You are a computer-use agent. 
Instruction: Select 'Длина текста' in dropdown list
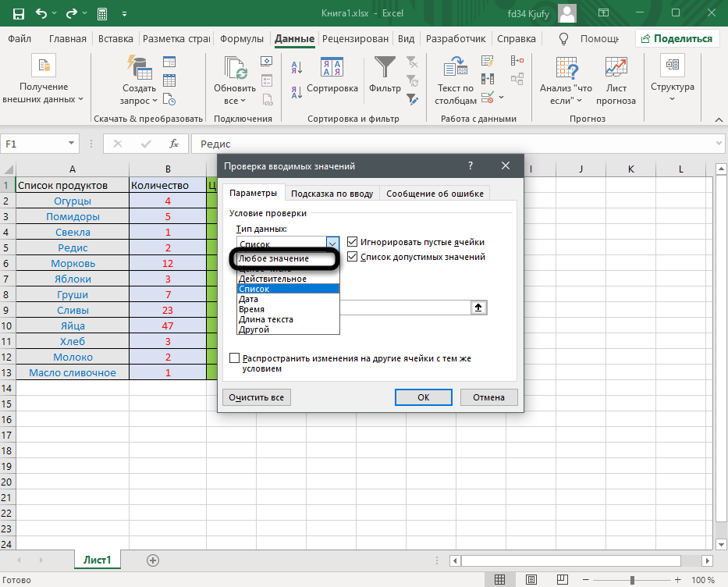(266, 319)
